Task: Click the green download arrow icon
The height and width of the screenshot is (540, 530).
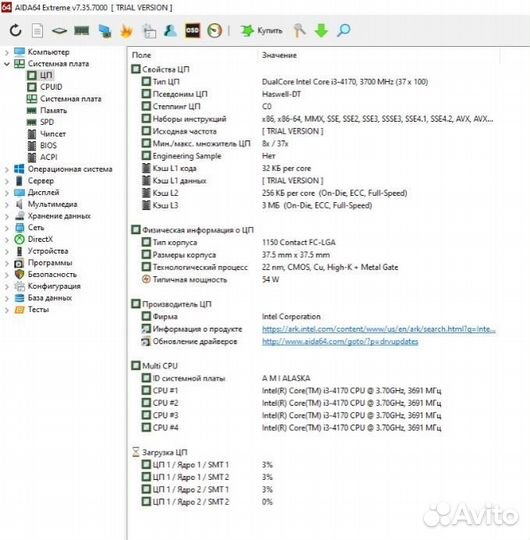Action: click(321, 31)
